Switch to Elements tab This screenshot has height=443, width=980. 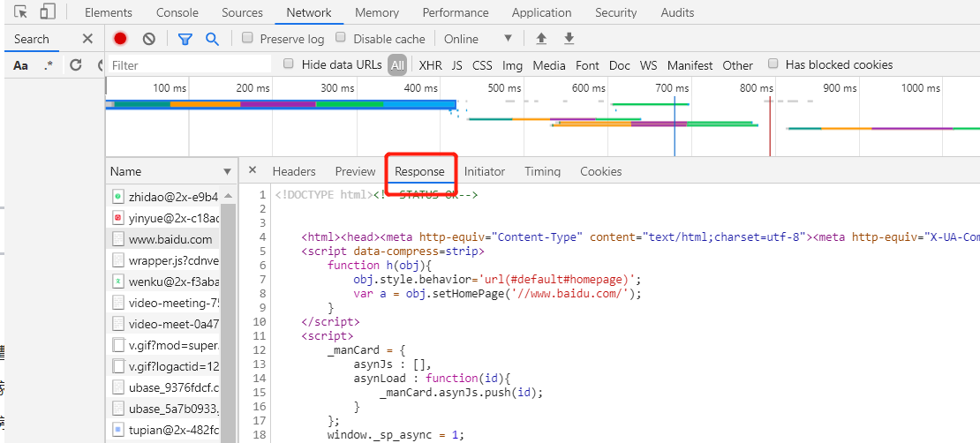pos(108,12)
